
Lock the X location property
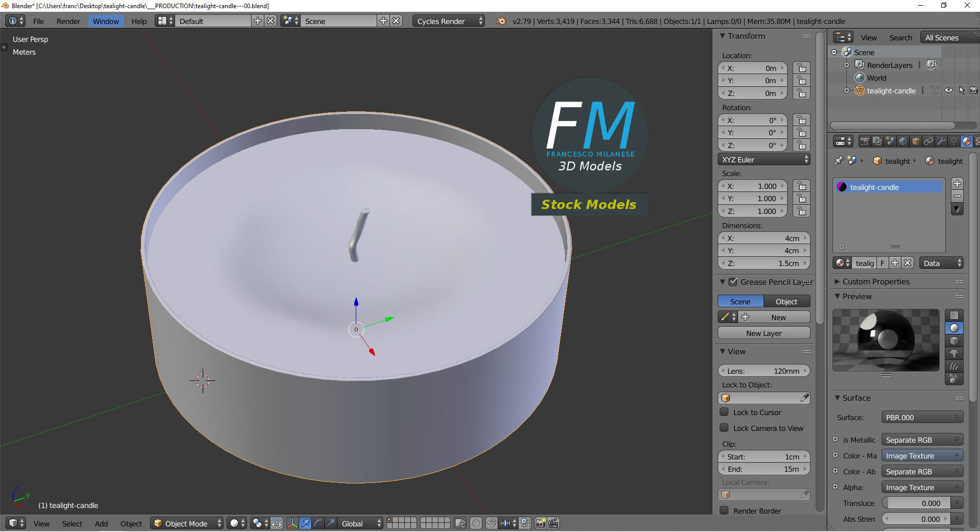click(801, 68)
